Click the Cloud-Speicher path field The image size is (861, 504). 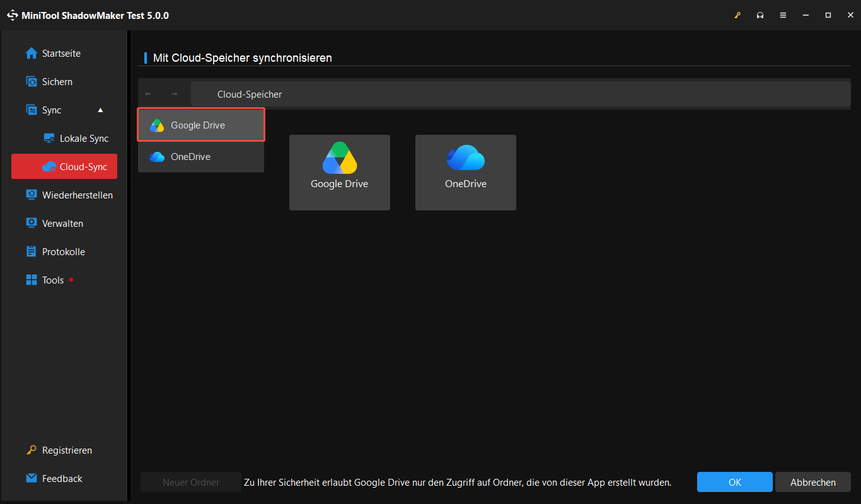coord(521,94)
